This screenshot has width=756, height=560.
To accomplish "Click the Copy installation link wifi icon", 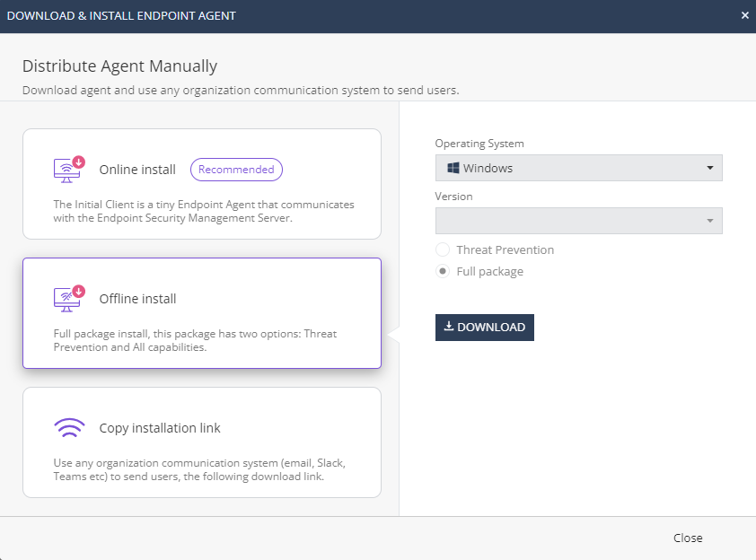I will click(69, 428).
